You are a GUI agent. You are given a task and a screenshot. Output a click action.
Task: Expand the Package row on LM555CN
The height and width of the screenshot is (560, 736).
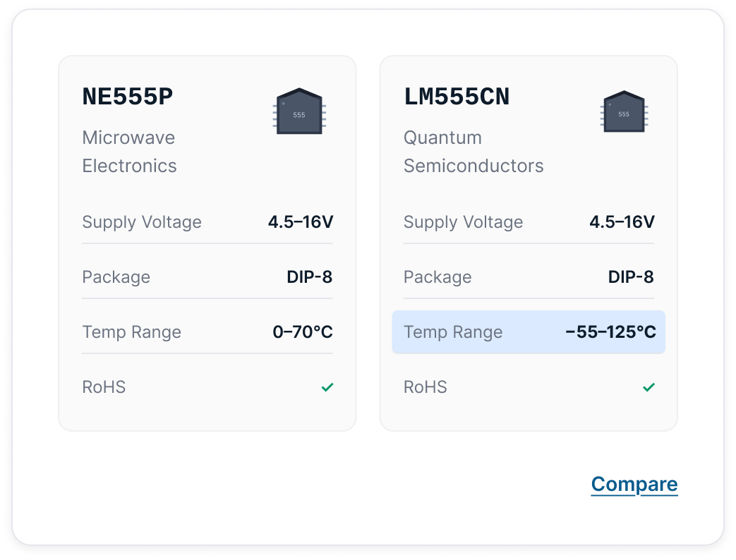coord(528,277)
